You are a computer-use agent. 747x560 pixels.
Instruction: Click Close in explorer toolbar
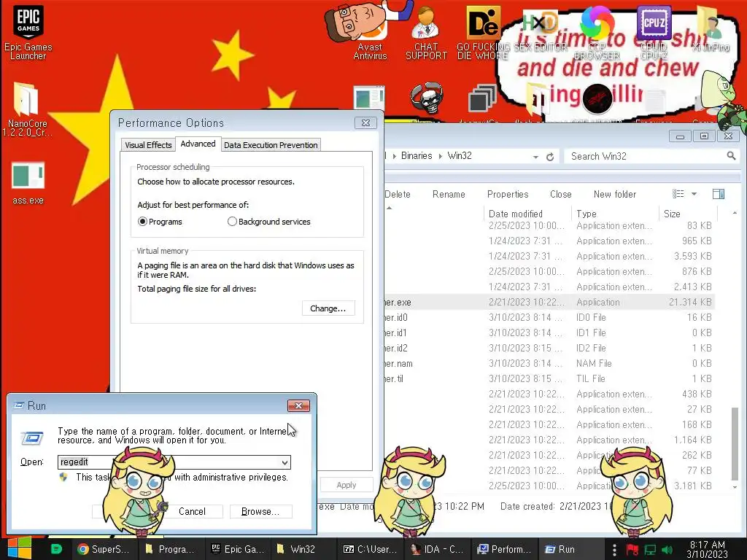(561, 194)
